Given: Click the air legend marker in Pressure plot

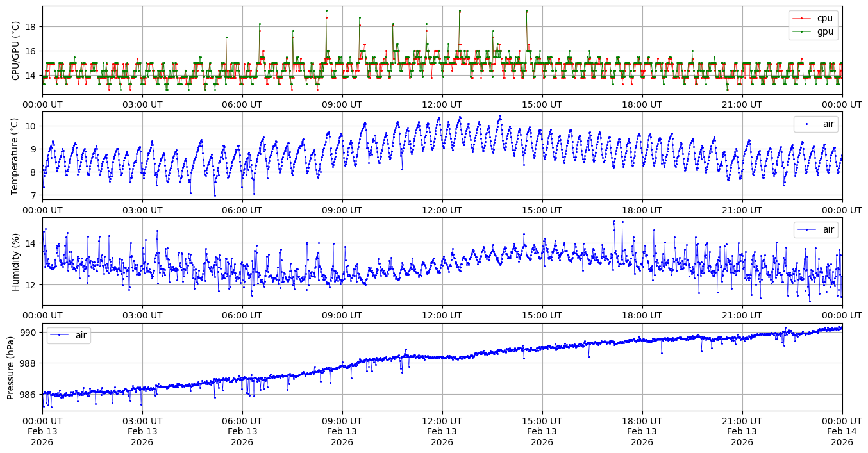Looking at the screenshot, I should point(60,335).
